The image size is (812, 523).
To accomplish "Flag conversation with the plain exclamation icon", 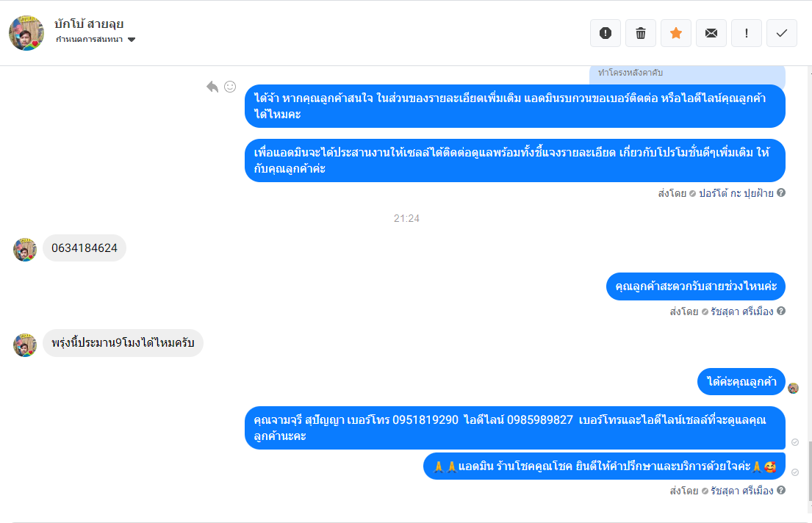I will [x=747, y=33].
